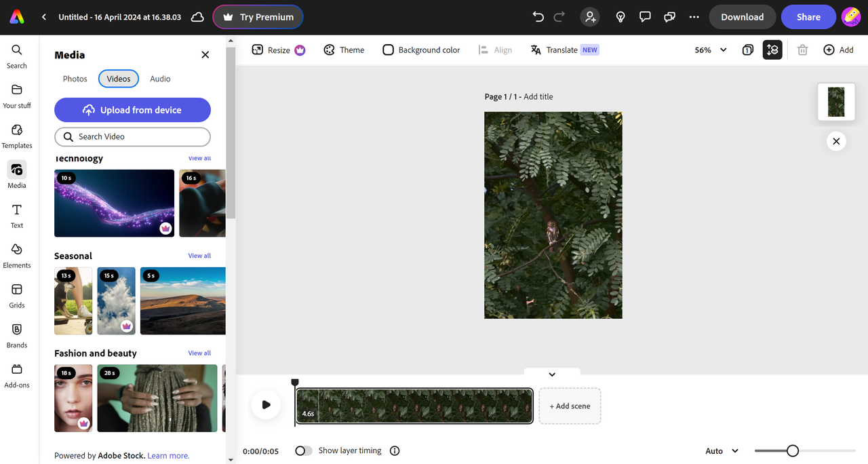View all Seasonal videos
The width and height of the screenshot is (868, 464).
coord(199,256)
